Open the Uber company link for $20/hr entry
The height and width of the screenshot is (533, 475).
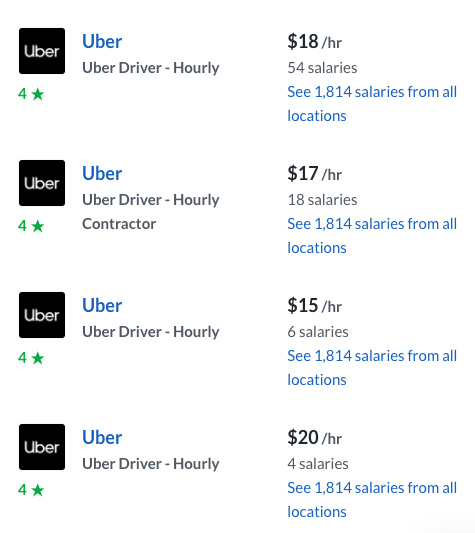pyautogui.click(x=102, y=437)
